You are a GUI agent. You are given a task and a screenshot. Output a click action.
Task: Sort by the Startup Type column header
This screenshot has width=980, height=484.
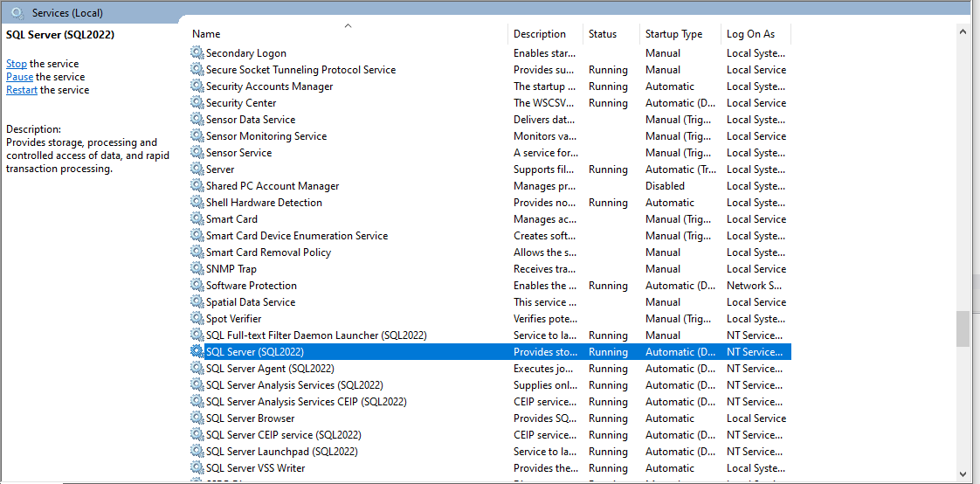[680, 34]
